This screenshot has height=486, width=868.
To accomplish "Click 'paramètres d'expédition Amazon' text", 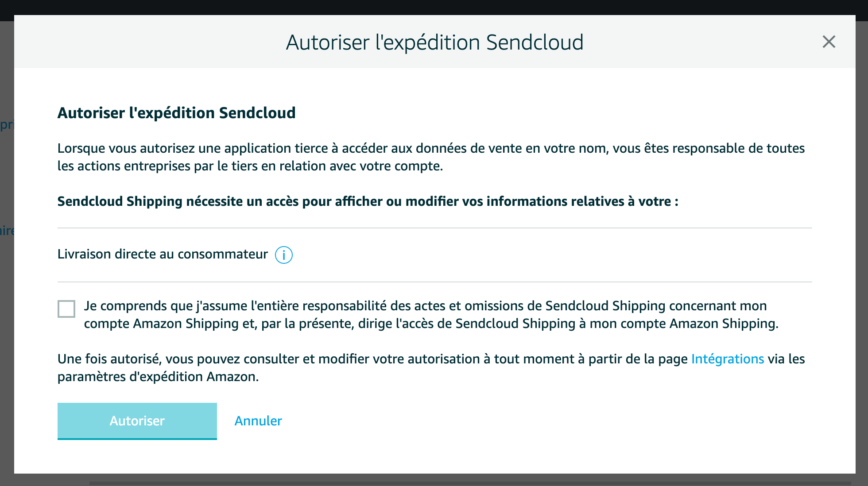I will [157, 377].
